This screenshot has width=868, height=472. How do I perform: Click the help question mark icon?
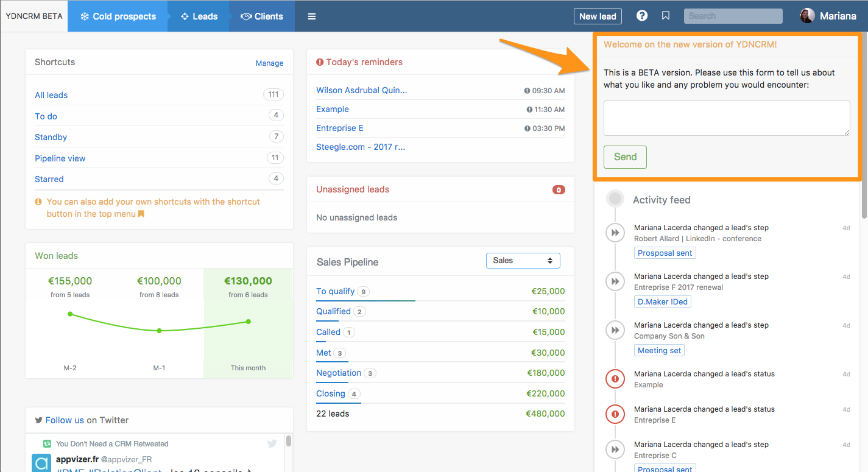click(x=642, y=16)
